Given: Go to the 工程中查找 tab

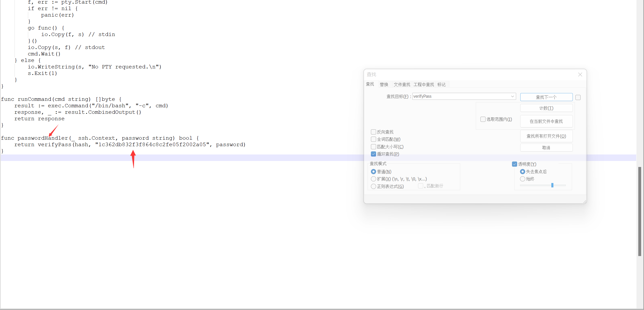Looking at the screenshot, I should [423, 84].
